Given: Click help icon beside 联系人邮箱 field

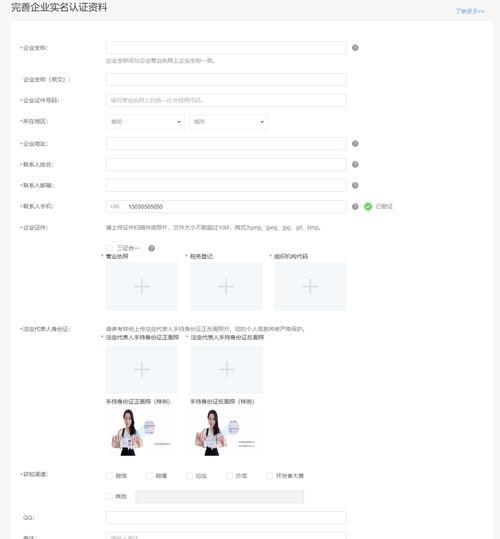Looking at the screenshot, I should coord(355,186).
